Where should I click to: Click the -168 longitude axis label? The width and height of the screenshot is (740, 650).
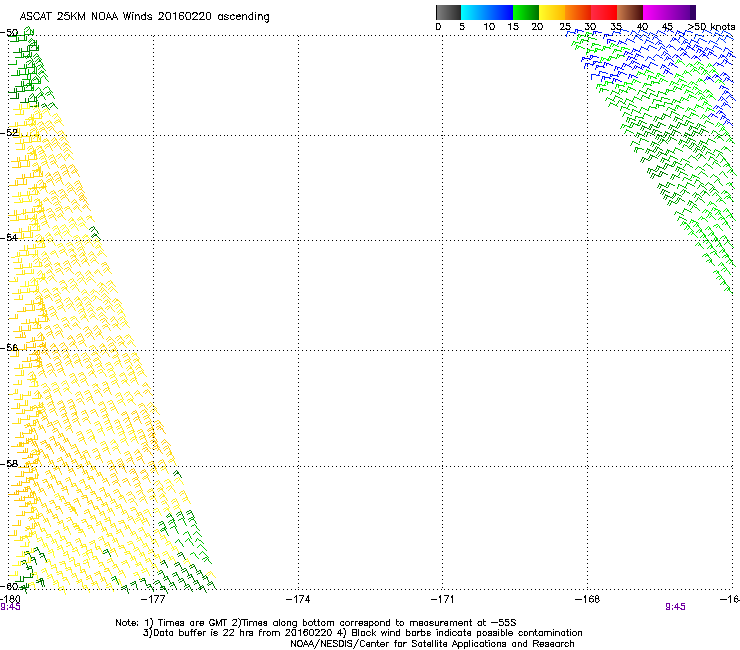[x=588, y=599]
